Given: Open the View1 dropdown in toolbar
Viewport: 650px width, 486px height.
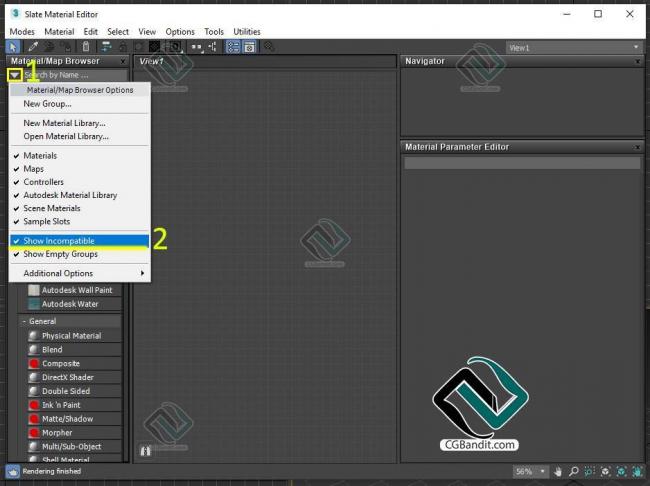Looking at the screenshot, I should [573, 48].
